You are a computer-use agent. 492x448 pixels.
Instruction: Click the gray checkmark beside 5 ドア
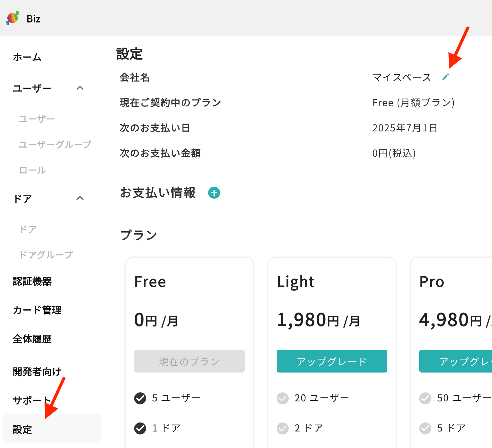(425, 428)
